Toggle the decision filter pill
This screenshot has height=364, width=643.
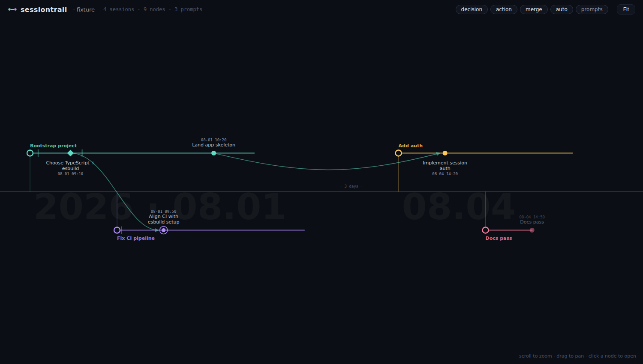(x=472, y=9)
